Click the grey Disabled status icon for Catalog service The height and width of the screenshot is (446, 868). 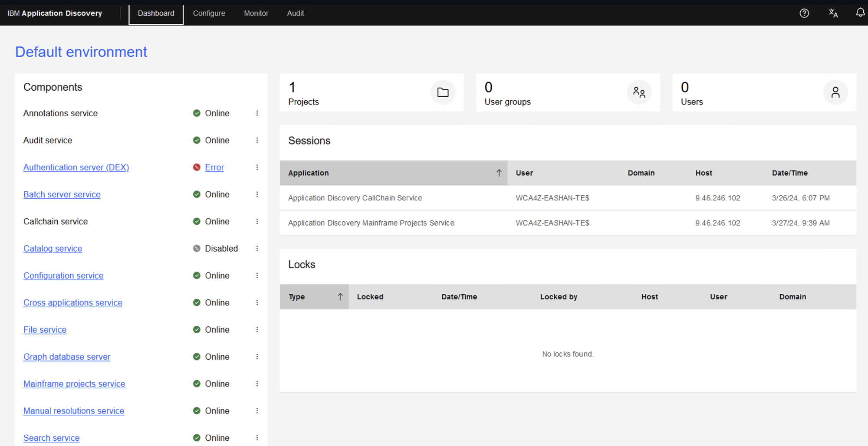point(197,249)
